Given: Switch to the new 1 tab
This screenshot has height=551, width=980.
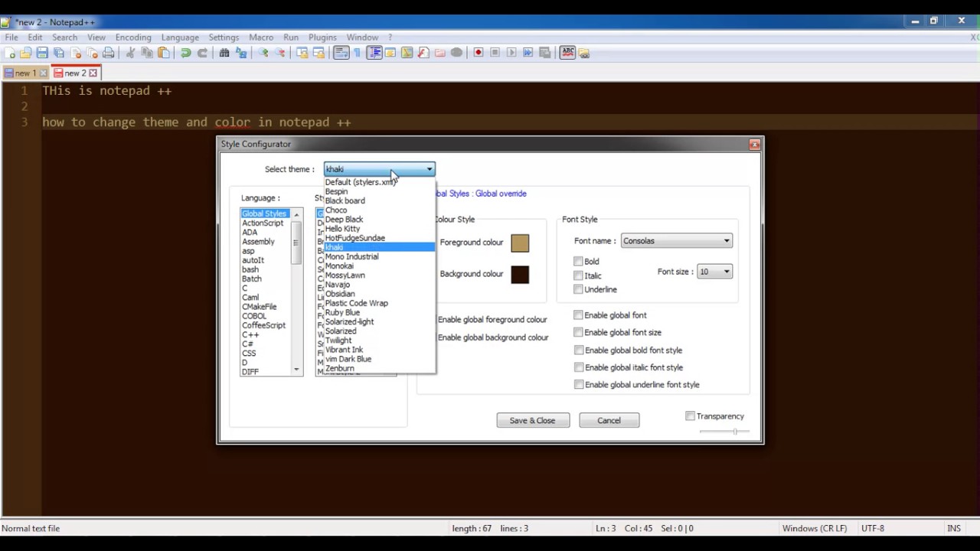Looking at the screenshot, I should (25, 73).
